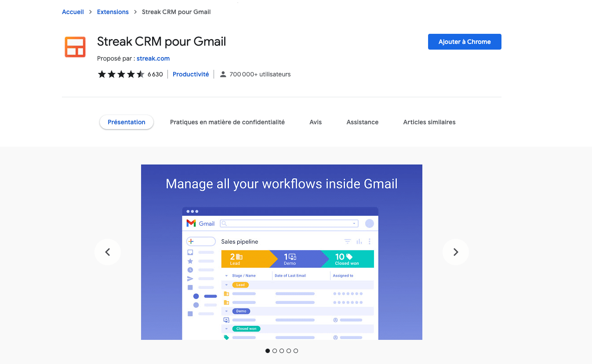
Task: Open the streak.com publisher link
Action: pos(153,58)
